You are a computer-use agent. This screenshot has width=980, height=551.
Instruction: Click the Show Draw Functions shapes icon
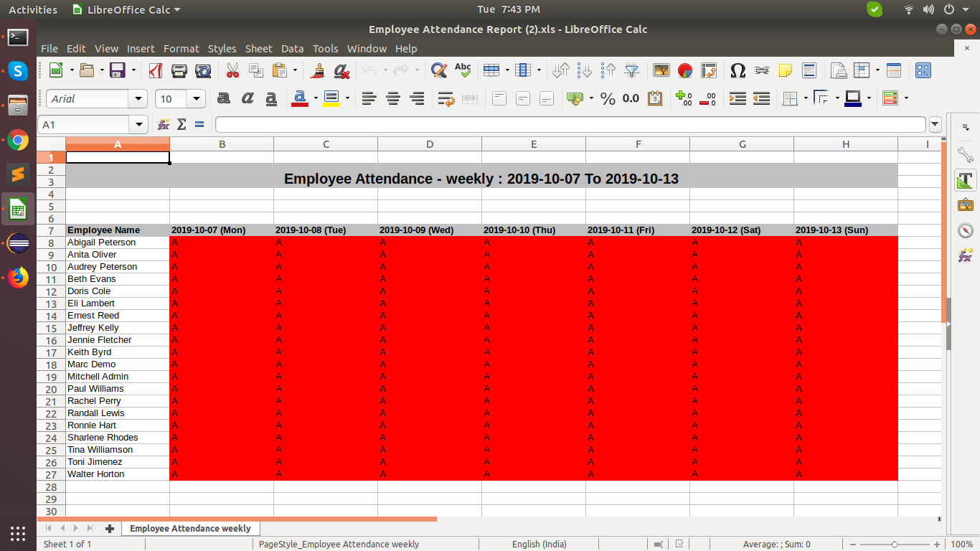tap(923, 70)
